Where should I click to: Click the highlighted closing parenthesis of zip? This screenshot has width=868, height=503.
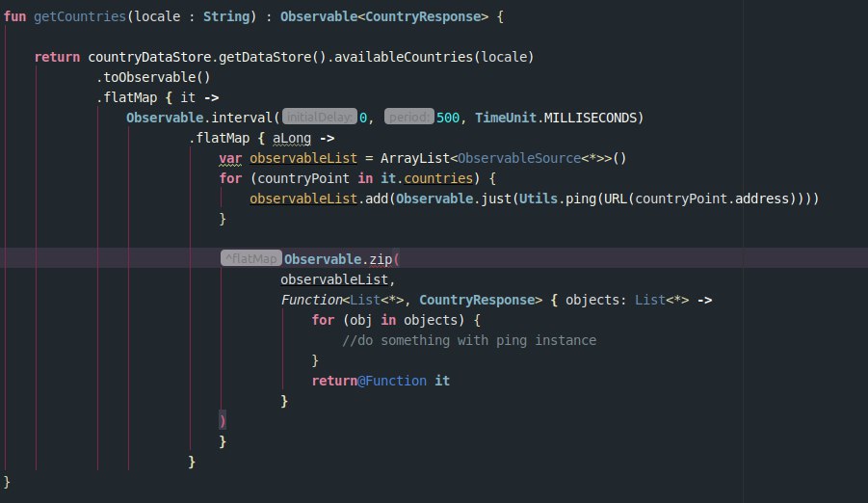click(x=223, y=421)
